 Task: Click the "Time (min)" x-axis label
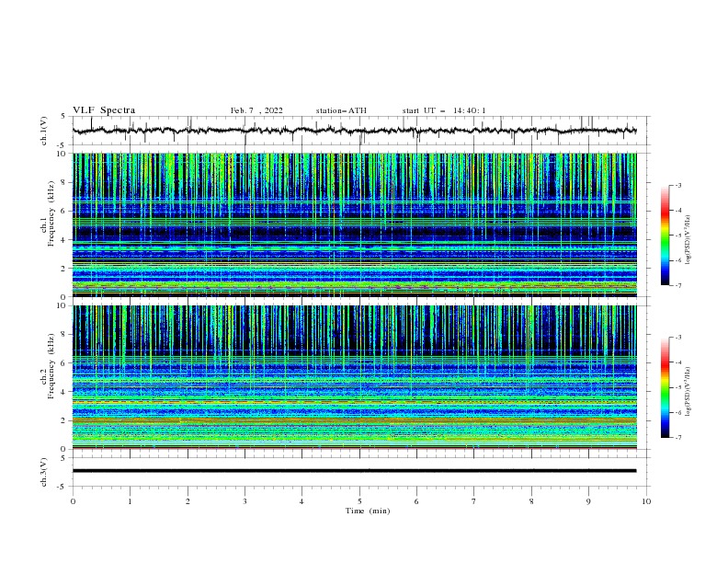368,511
